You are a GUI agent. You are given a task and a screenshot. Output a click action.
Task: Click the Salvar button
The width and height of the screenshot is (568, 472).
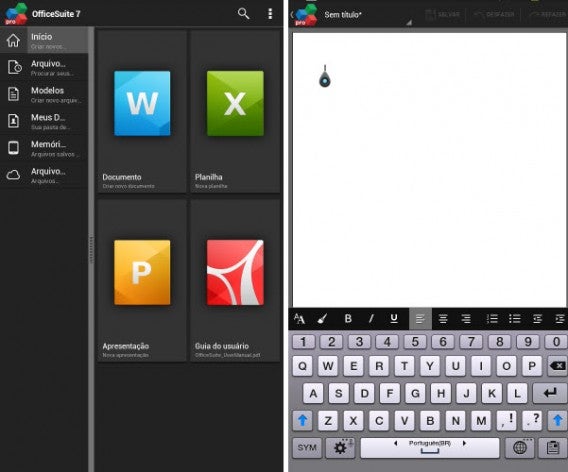tap(443, 14)
